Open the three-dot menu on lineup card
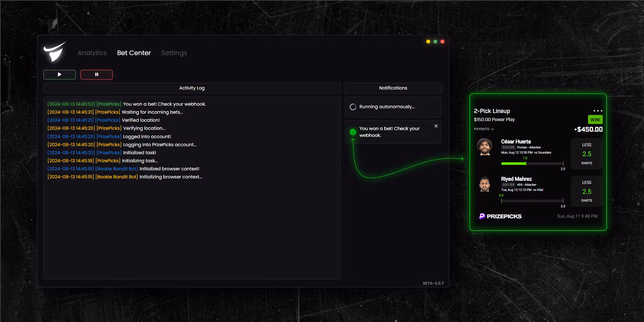644x322 pixels. [x=598, y=111]
